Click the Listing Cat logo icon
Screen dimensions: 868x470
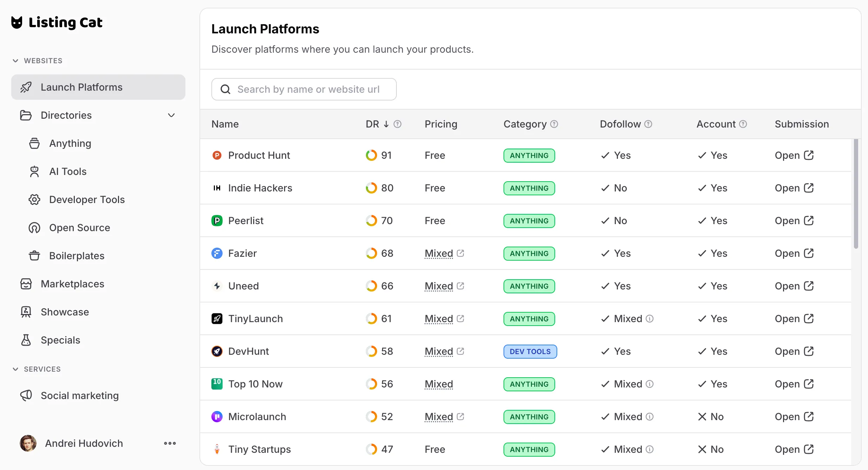pos(17,22)
